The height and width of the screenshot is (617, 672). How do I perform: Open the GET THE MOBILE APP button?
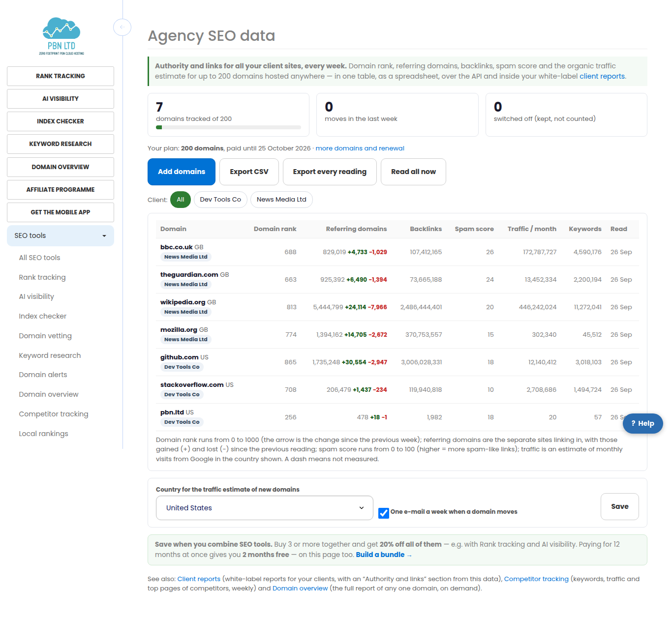[x=61, y=212]
